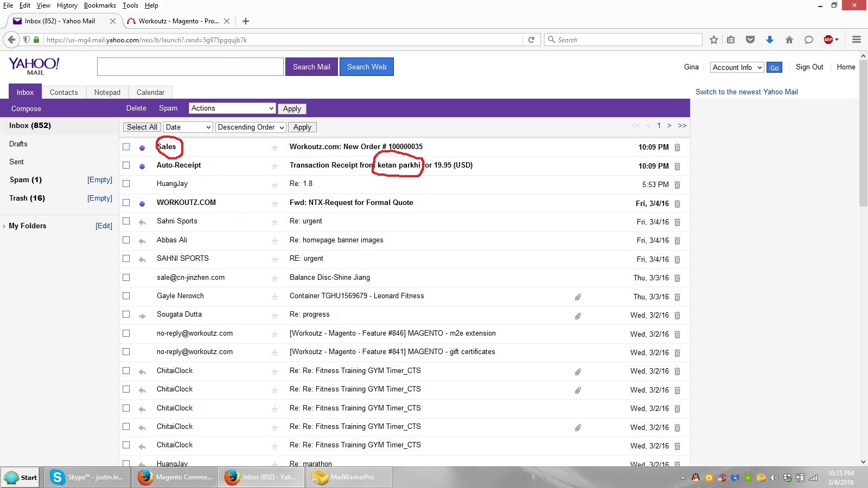Star the WORKOUTZ.COM Fwd: NTX email

[x=275, y=203]
